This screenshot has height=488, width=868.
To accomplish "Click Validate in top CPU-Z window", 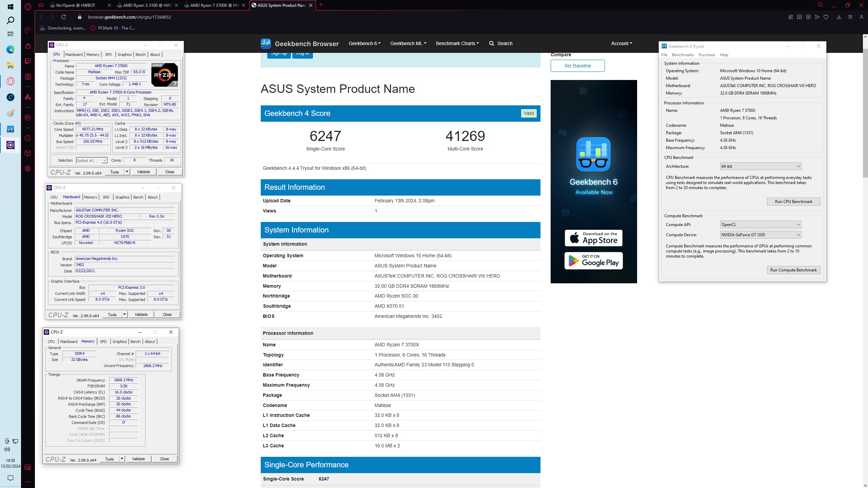I will coord(143,172).
